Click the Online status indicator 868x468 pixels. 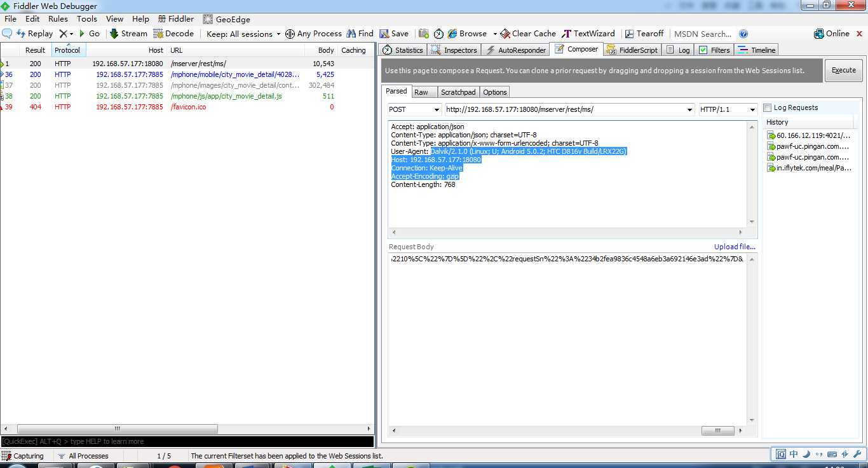[832, 34]
